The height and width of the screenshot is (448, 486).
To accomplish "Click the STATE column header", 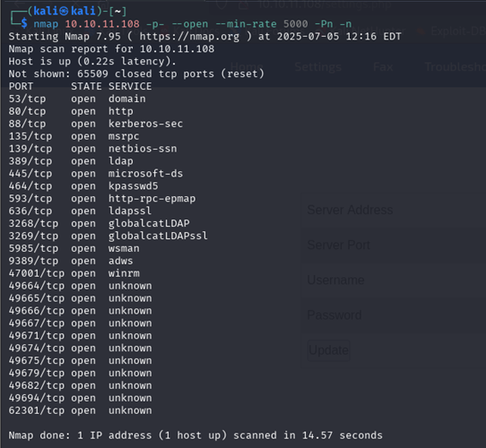I will pyautogui.click(x=87, y=87).
